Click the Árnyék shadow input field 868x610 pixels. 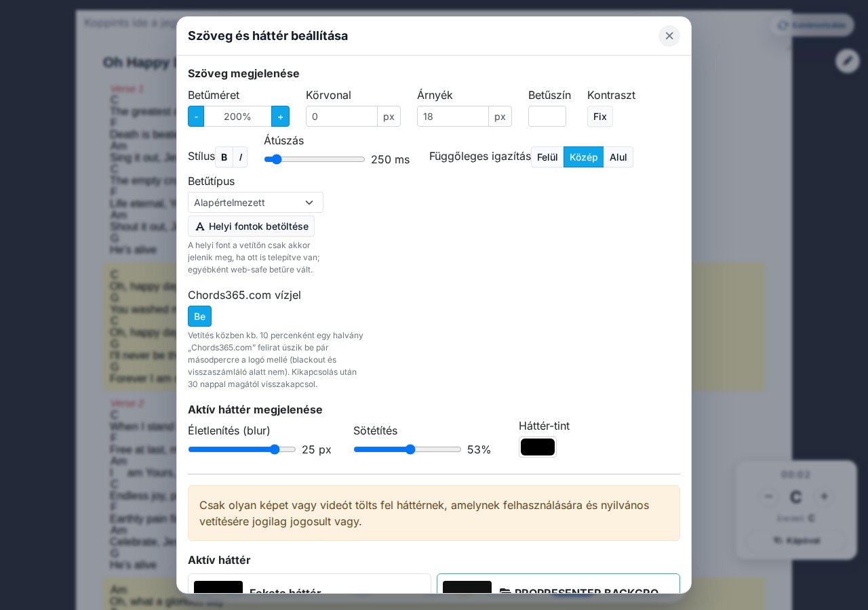pos(453,117)
